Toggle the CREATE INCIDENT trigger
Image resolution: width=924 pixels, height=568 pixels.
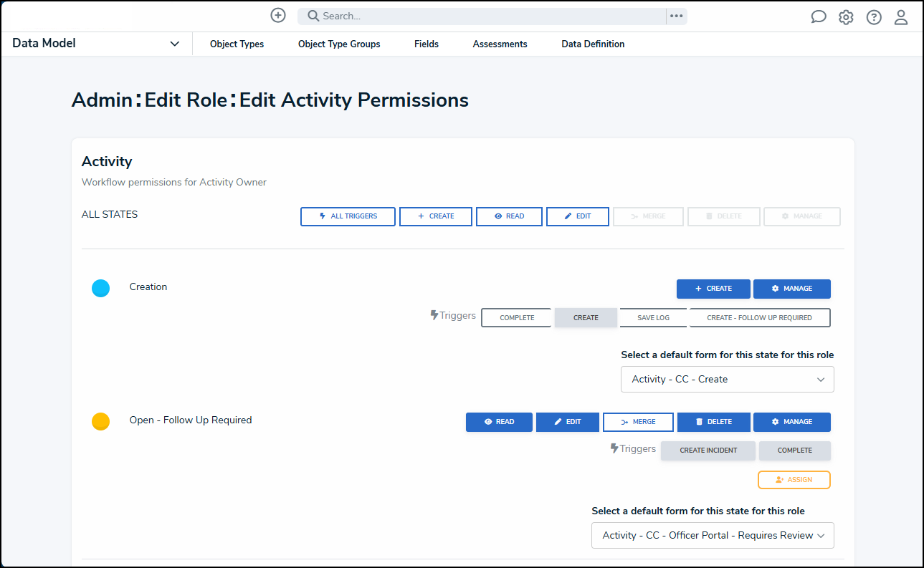(708, 451)
